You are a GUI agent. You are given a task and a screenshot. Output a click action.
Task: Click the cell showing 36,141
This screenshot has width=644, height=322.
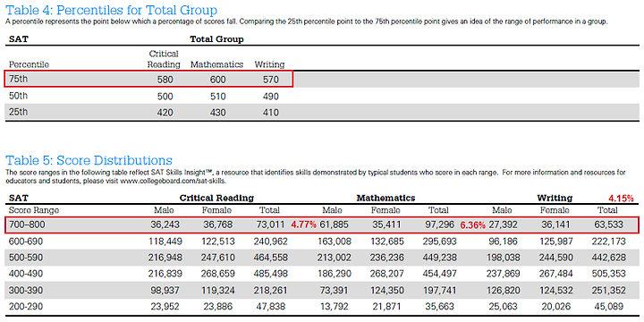click(556, 225)
